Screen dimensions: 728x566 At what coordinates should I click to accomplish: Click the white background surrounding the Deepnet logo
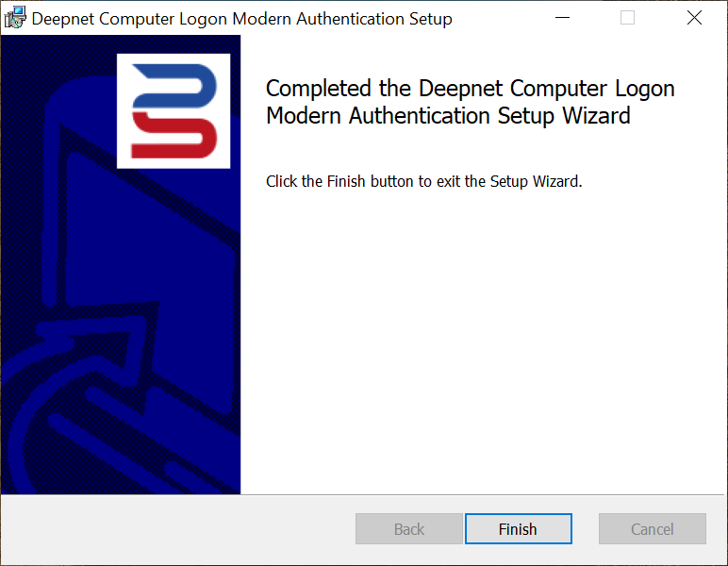click(124, 158)
